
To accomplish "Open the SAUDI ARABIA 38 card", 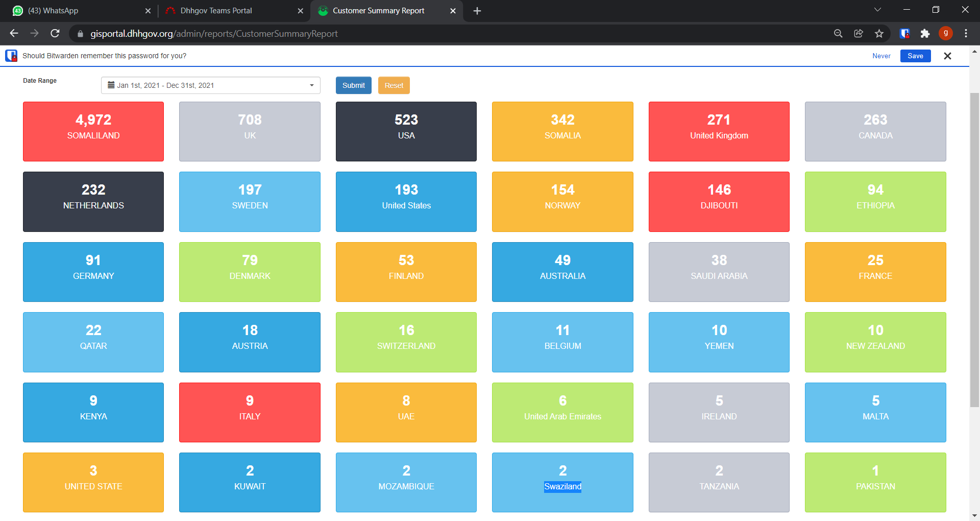I will [719, 272].
